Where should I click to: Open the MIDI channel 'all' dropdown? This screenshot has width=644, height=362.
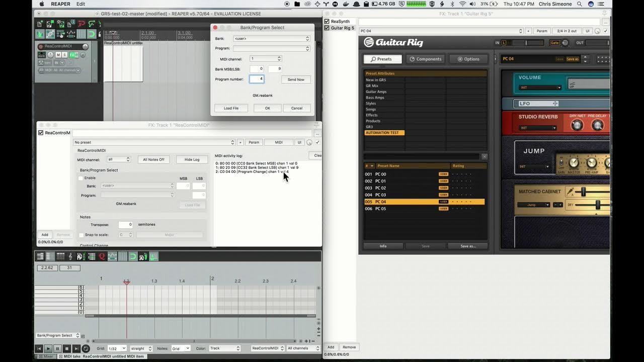click(119, 159)
